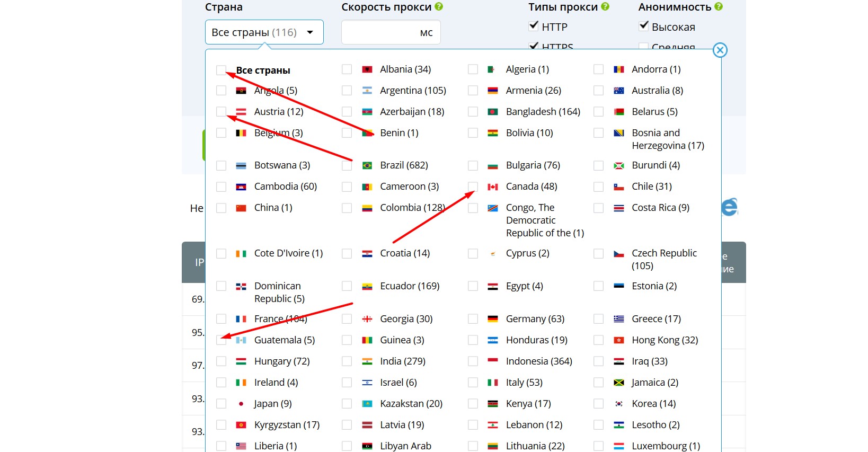This screenshot has width=868, height=452.
Task: Click the Germany flag icon
Action: tap(493, 319)
